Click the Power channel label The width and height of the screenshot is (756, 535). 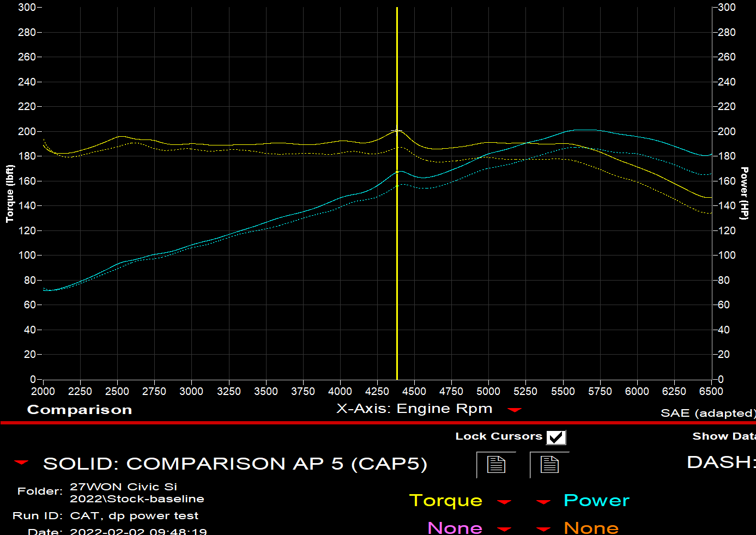tap(596, 500)
